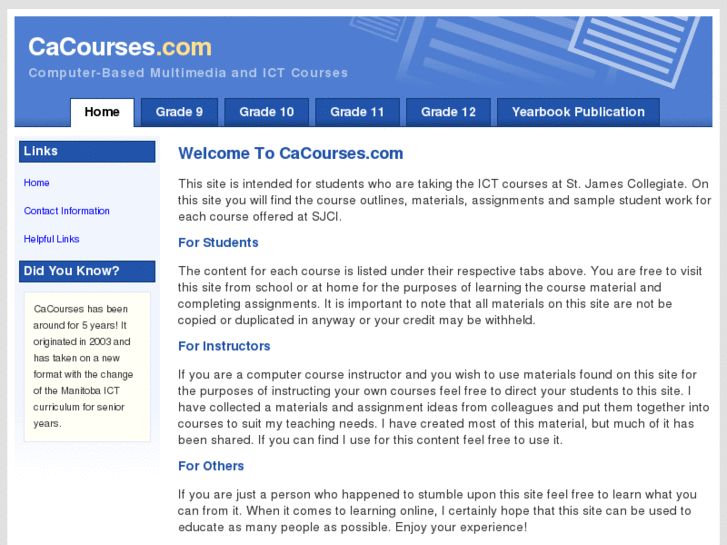
Task: Open the Contact Information link
Action: [67, 211]
